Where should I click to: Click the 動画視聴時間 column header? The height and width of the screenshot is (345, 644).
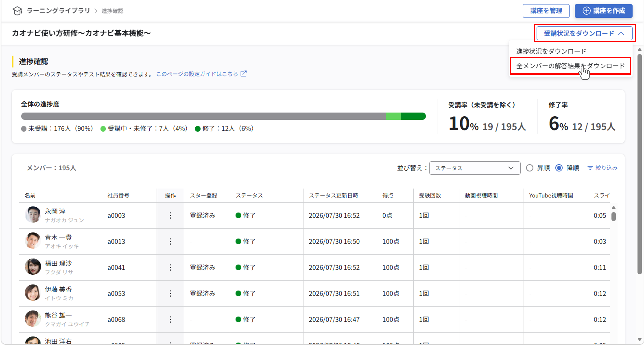pos(481,195)
